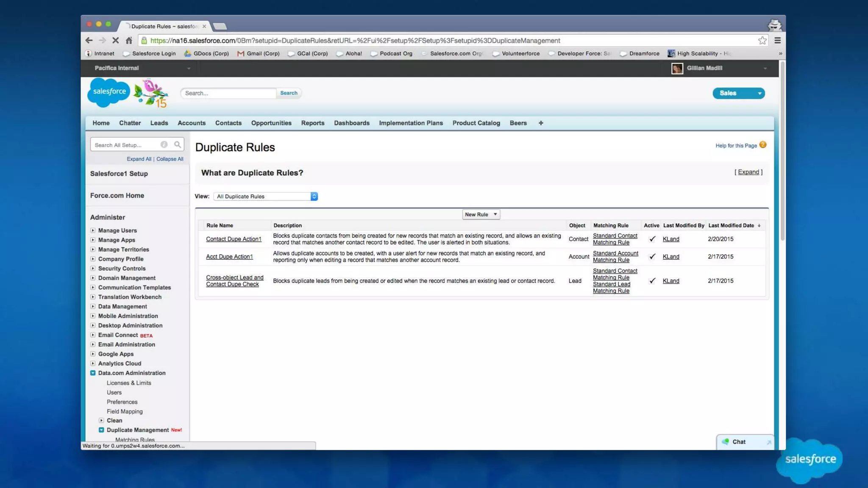Open the Opportunities tab

(271, 123)
